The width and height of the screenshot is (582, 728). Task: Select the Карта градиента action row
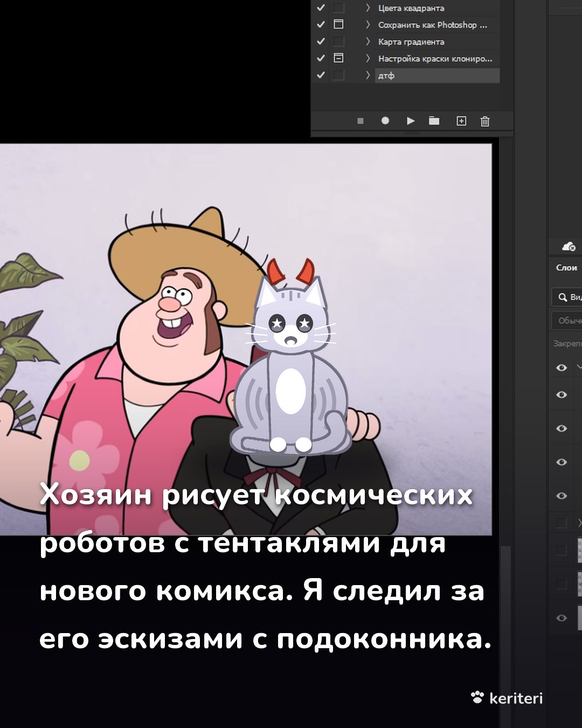coord(437,42)
